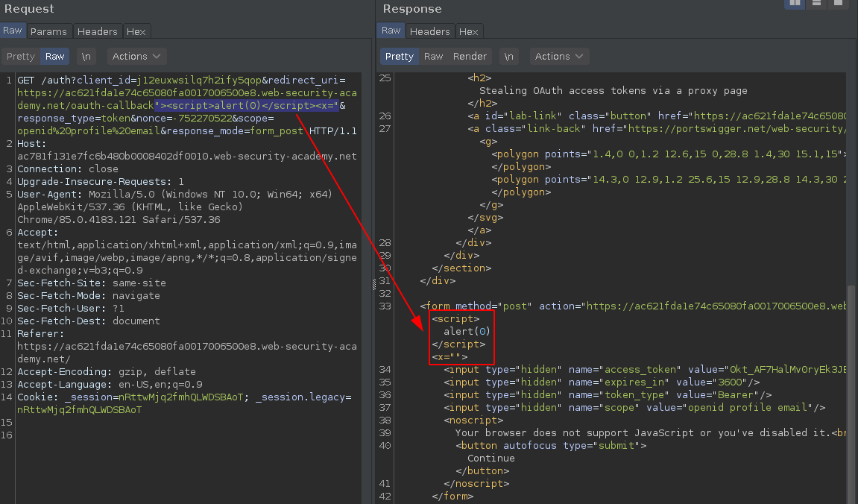Viewport: 858px width, 504px height.
Task: Click alert(0) in the response body
Action: click(467, 332)
